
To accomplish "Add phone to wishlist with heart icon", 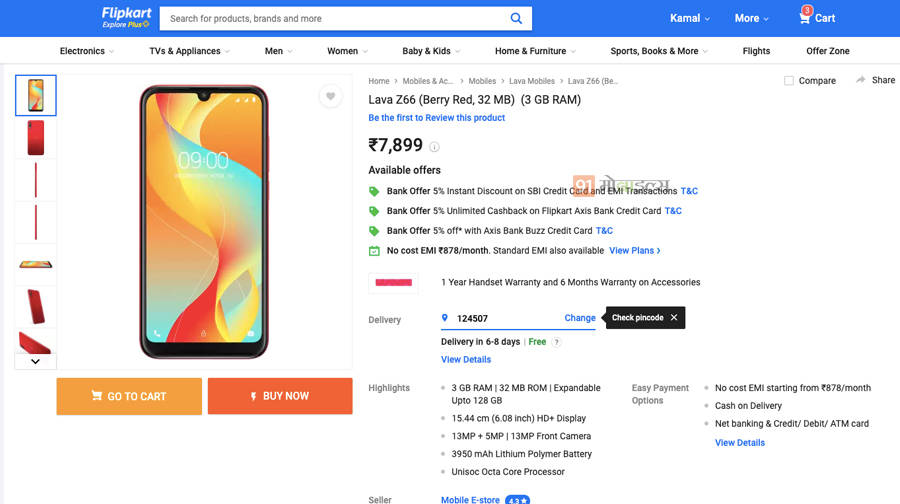I will click(331, 96).
